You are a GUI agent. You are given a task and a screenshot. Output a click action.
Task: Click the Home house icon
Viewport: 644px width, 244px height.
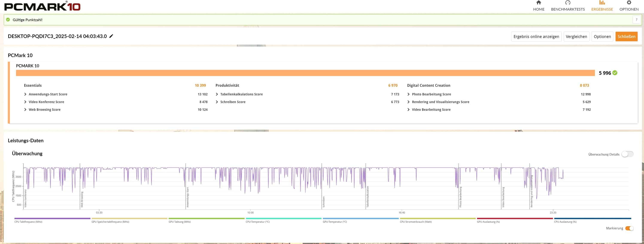coord(539,3)
